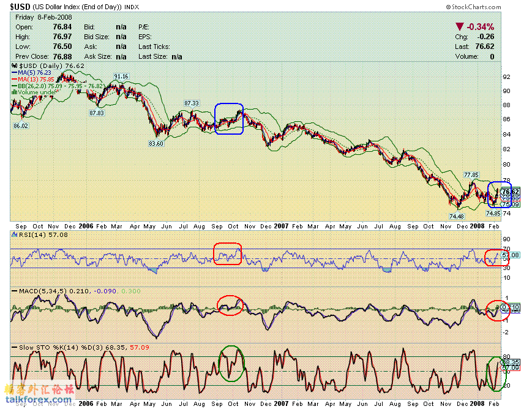Click the 0.210 MACD value tag on the right axis
This screenshot has width=532, height=409.
[x=511, y=307]
